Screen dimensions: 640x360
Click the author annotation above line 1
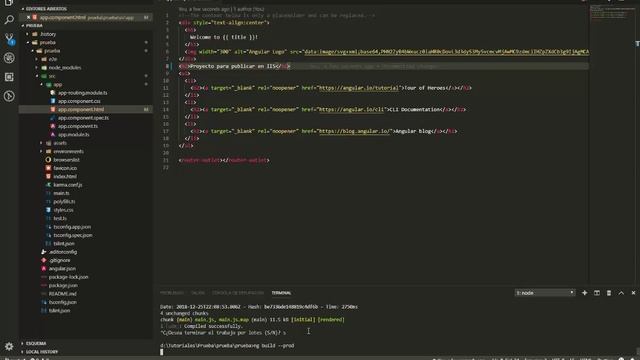[x=221, y=9]
